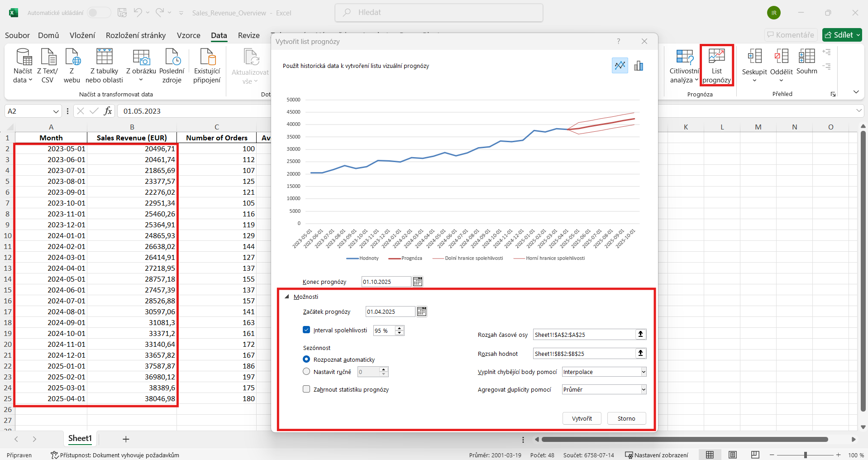Open calendar picker for Začátek prognózy

421,311
